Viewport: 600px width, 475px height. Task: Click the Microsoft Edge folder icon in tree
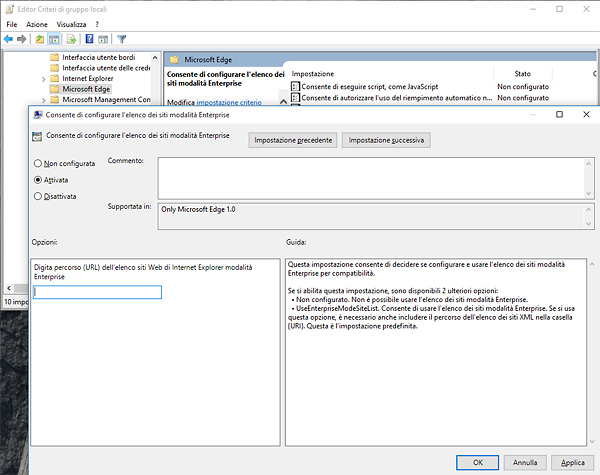coord(55,89)
